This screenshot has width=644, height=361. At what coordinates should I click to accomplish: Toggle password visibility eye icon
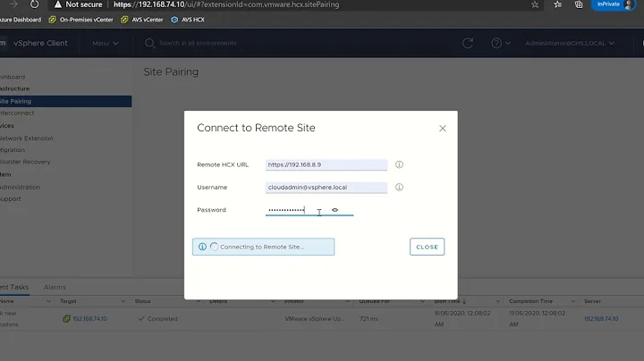coord(335,210)
